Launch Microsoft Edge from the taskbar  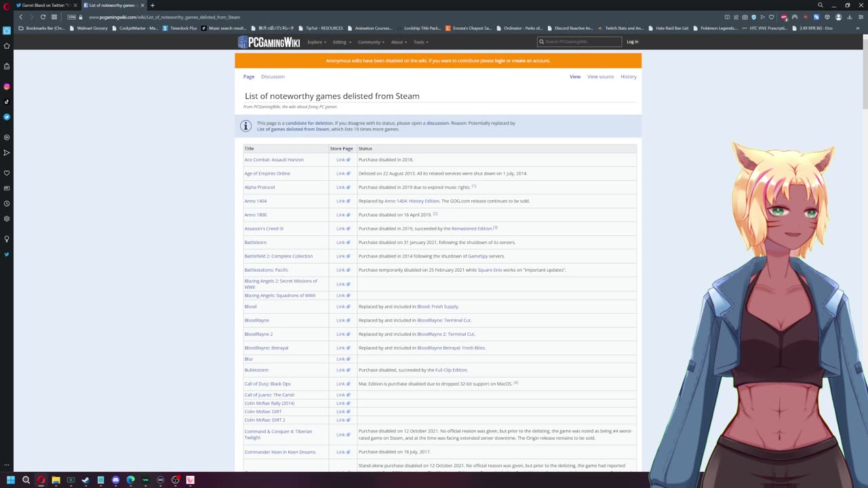point(130,480)
